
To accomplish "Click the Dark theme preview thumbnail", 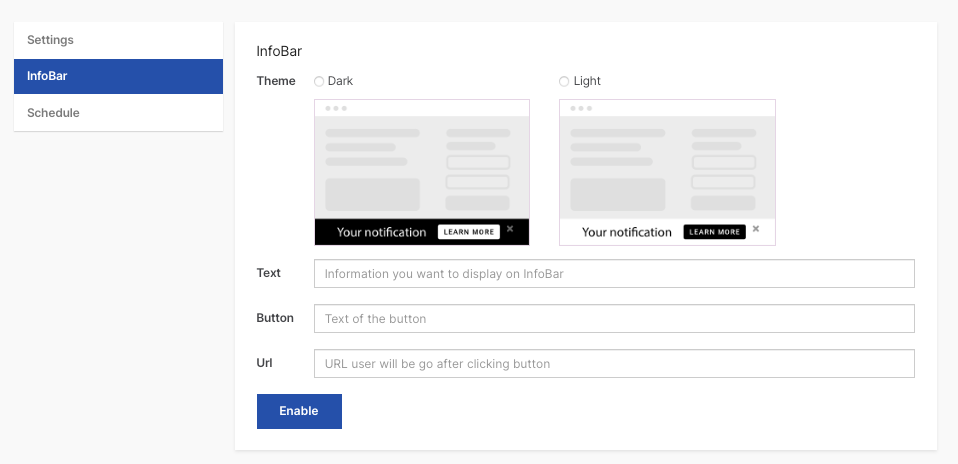I will pyautogui.click(x=422, y=172).
